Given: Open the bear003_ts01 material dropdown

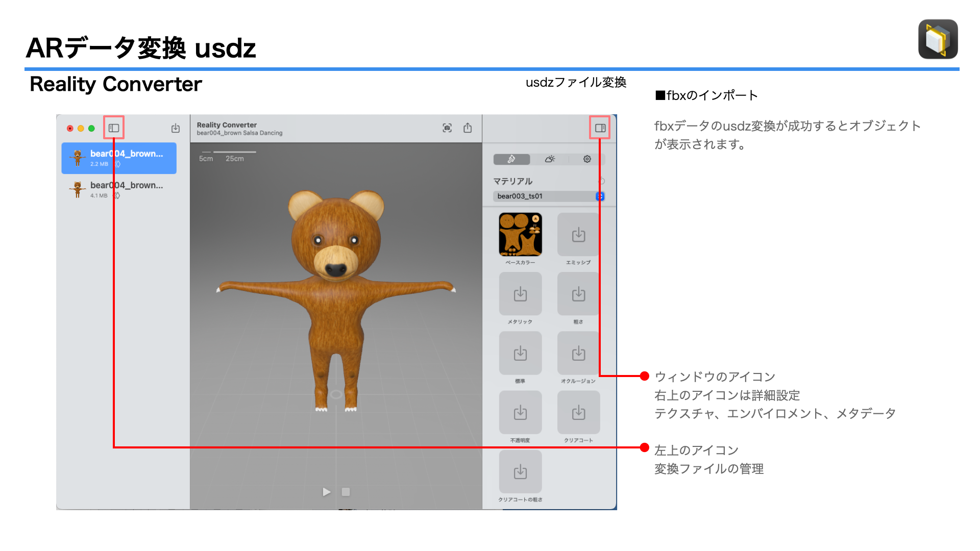Looking at the screenshot, I should tap(549, 196).
